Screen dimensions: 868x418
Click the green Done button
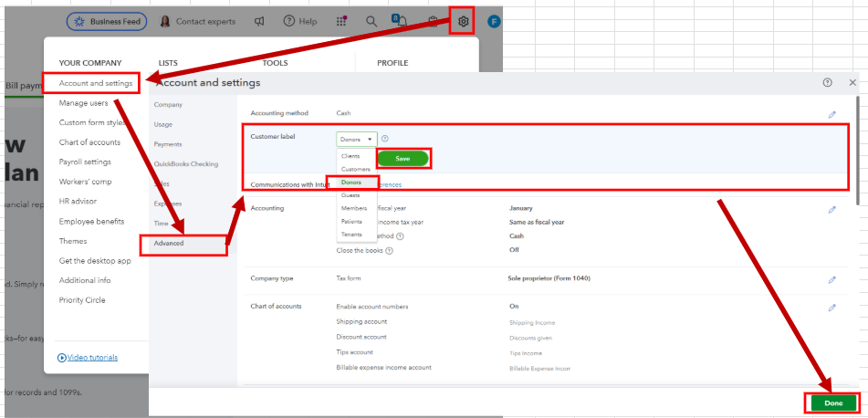(833, 403)
